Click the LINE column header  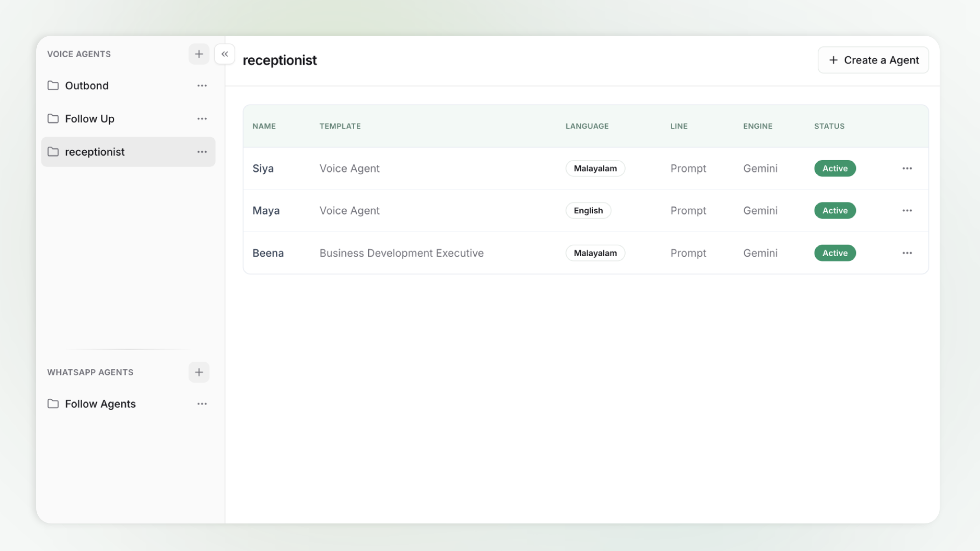click(x=679, y=126)
